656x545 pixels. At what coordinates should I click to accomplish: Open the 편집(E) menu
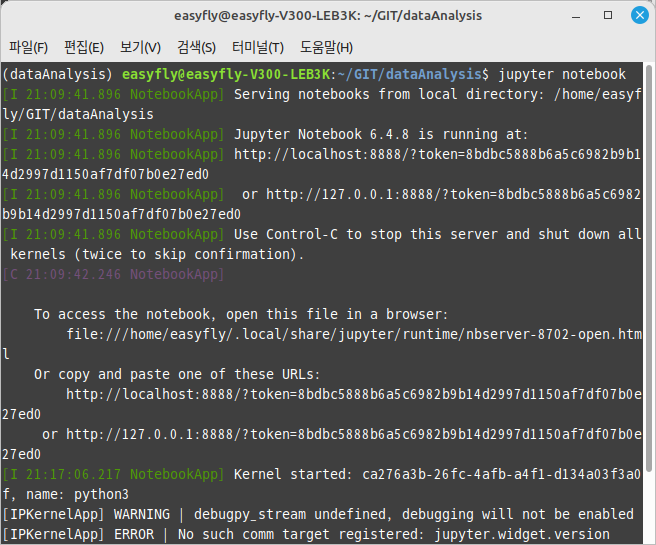tap(84, 47)
